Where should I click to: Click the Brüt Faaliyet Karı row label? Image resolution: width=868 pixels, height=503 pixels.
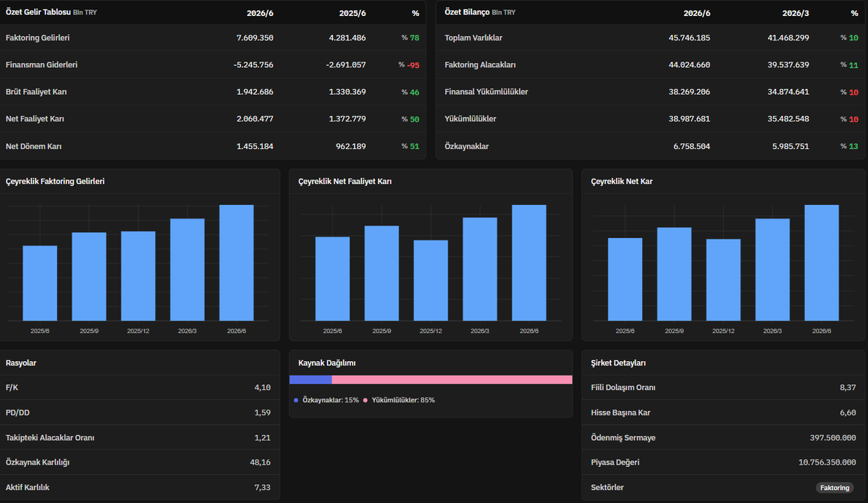(36, 92)
